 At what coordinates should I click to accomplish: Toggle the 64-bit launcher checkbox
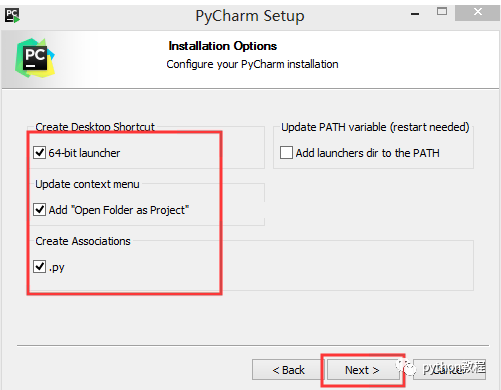click(x=40, y=153)
